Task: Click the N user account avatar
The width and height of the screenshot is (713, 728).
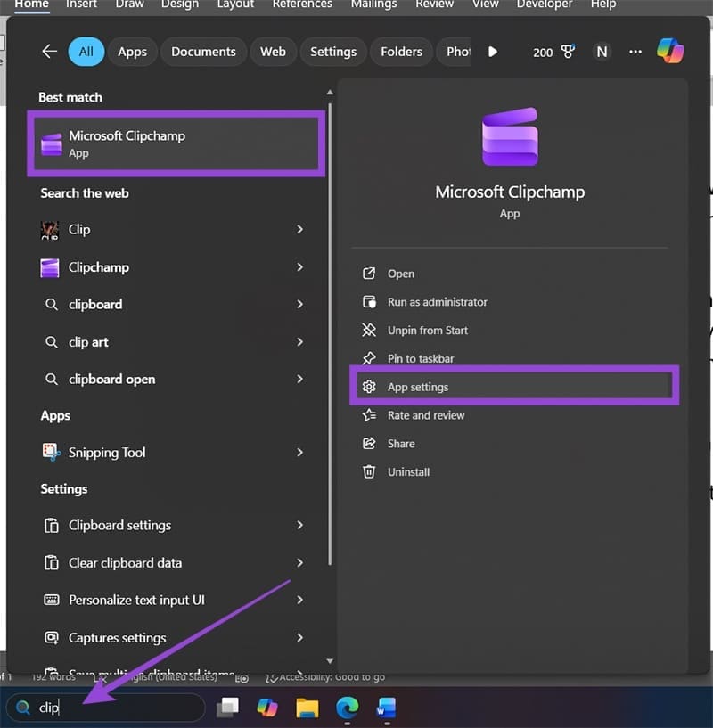Action: (602, 52)
